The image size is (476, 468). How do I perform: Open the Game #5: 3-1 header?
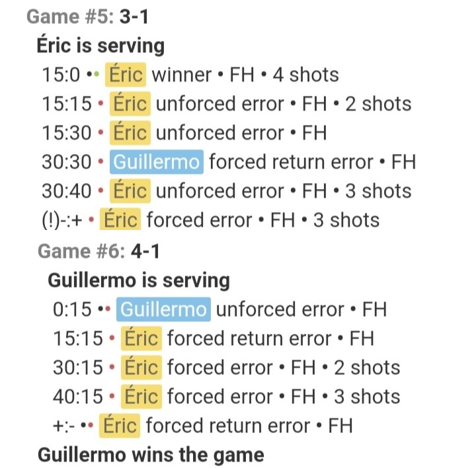point(87,17)
